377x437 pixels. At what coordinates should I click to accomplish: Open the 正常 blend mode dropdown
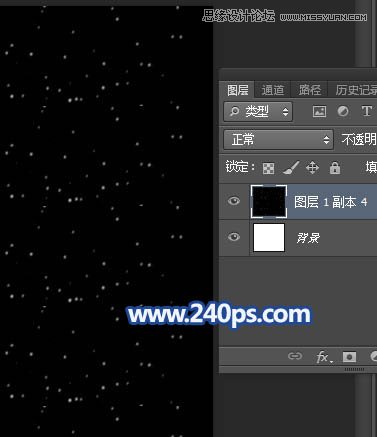(x=278, y=139)
